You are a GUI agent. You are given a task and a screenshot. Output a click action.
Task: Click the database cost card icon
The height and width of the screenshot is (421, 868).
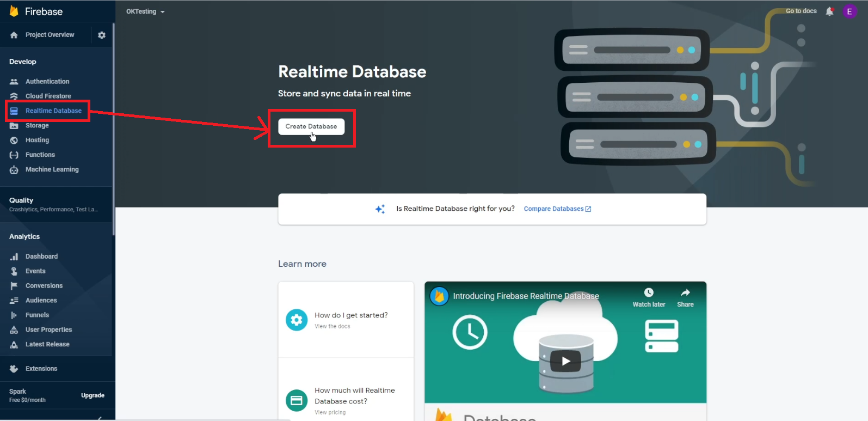(x=297, y=401)
